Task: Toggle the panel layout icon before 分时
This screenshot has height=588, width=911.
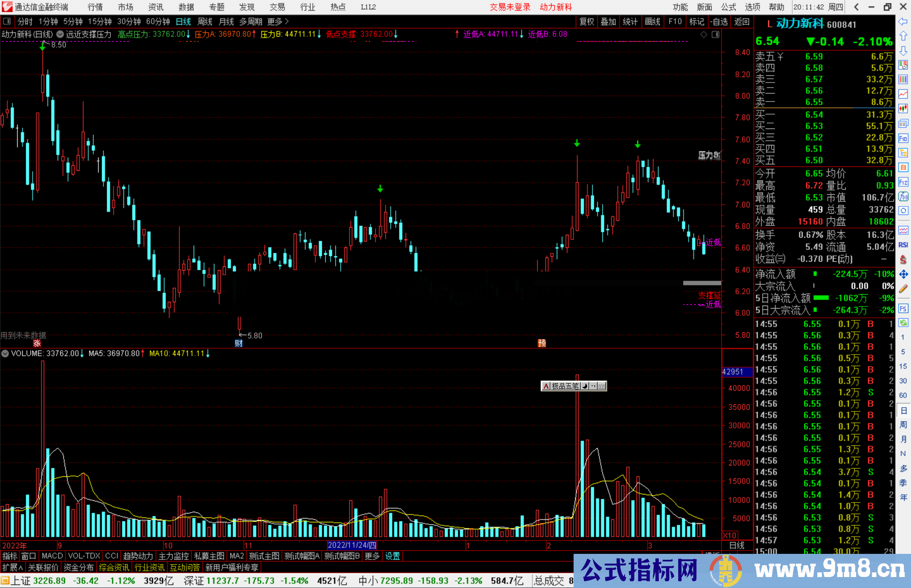Action: (x=7, y=21)
